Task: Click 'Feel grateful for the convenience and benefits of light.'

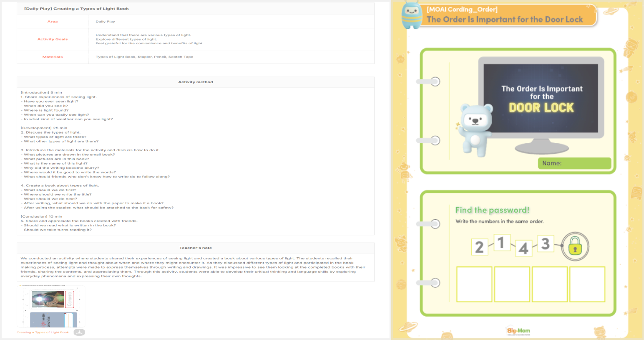Action: click(x=149, y=43)
